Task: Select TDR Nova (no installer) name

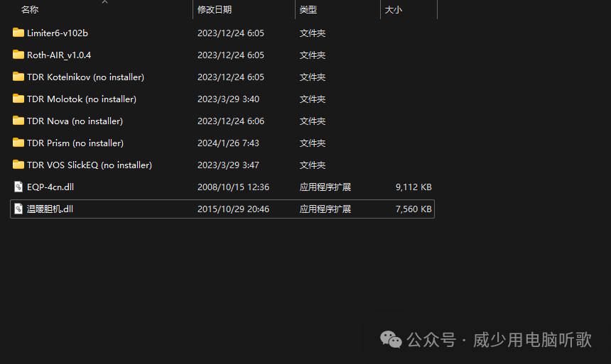Action: 75,121
